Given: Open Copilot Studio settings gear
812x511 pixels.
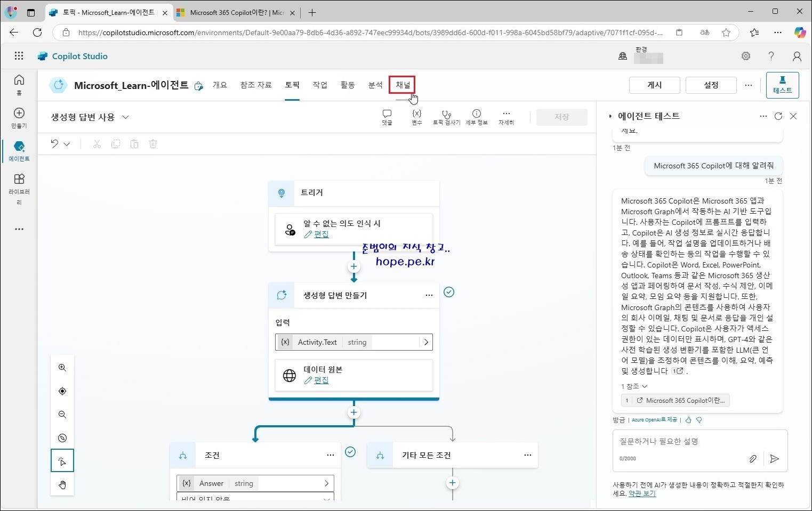Looking at the screenshot, I should [x=746, y=56].
